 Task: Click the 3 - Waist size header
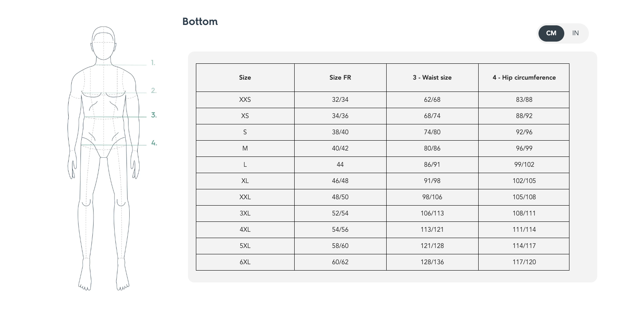pos(432,78)
